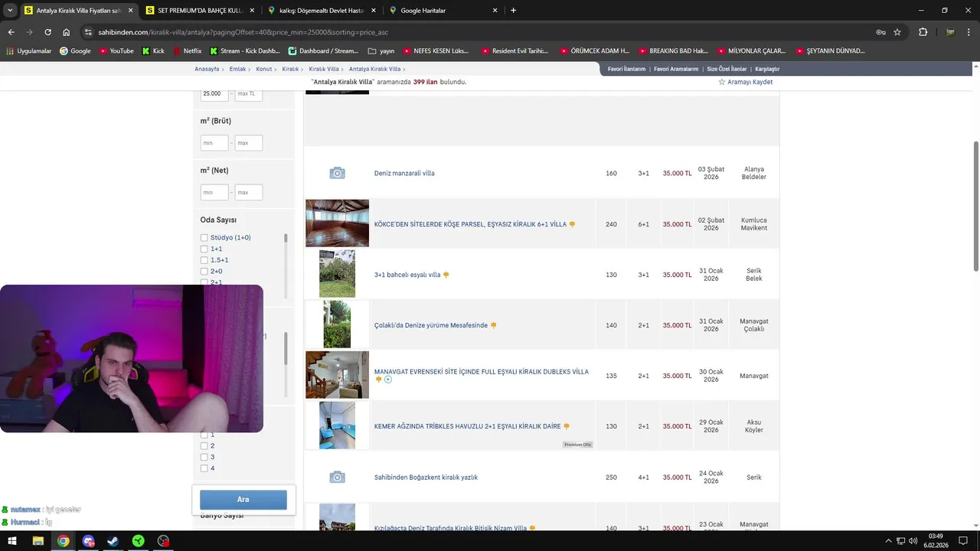
Task: Open Sahibinden Boğazkent kiralık yazlık listing
Action: (x=426, y=478)
